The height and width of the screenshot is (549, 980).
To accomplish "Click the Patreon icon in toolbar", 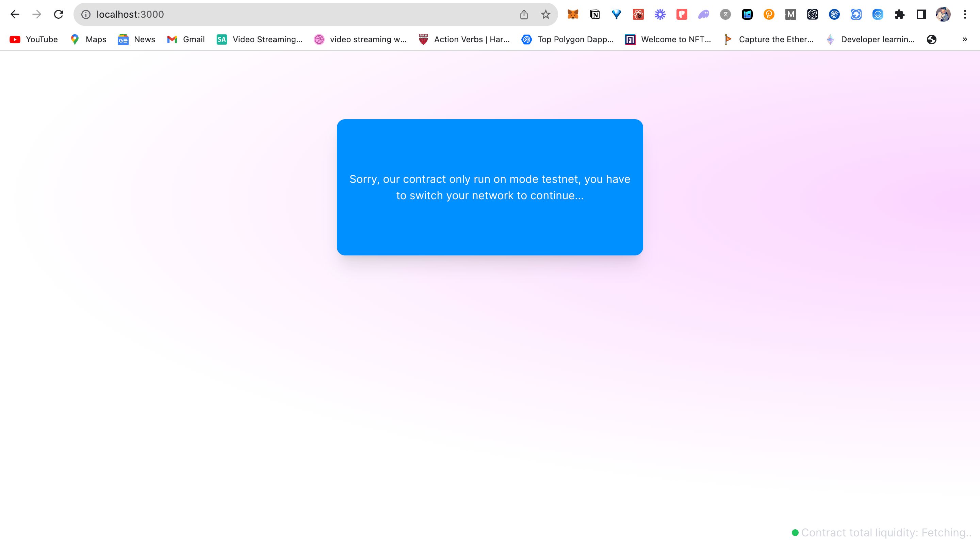I will pos(683,15).
